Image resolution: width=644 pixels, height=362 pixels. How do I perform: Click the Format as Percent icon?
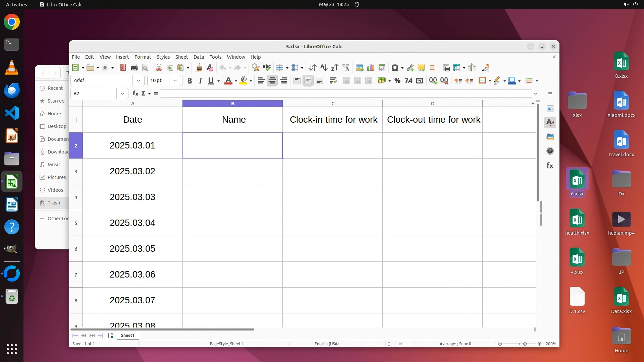tap(397, 80)
